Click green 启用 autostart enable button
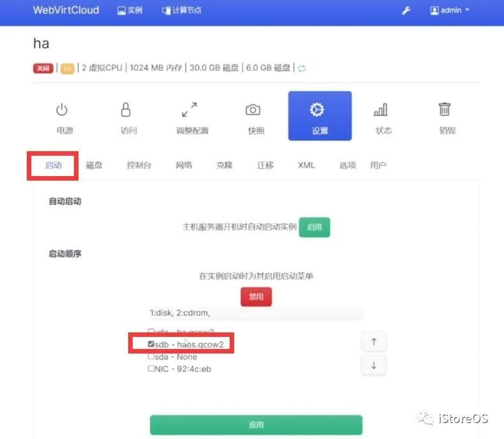The width and height of the screenshot is (504, 439). [x=315, y=227]
